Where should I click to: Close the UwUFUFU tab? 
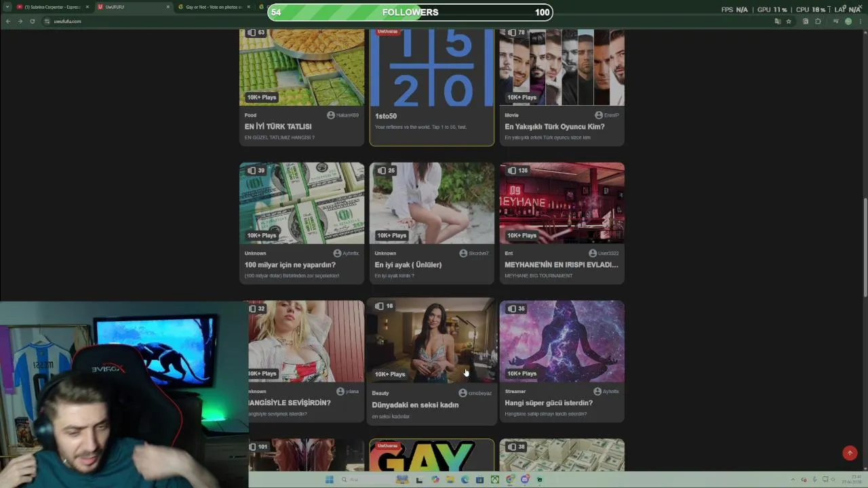tap(167, 7)
